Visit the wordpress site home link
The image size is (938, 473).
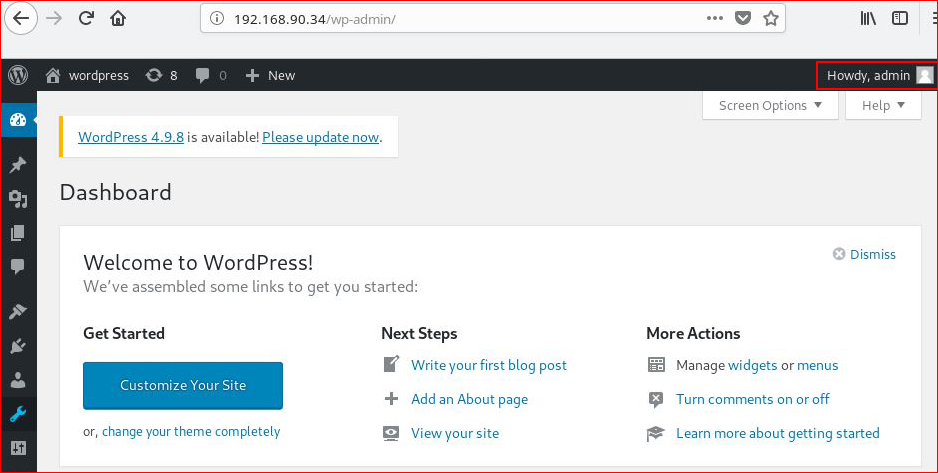87,75
